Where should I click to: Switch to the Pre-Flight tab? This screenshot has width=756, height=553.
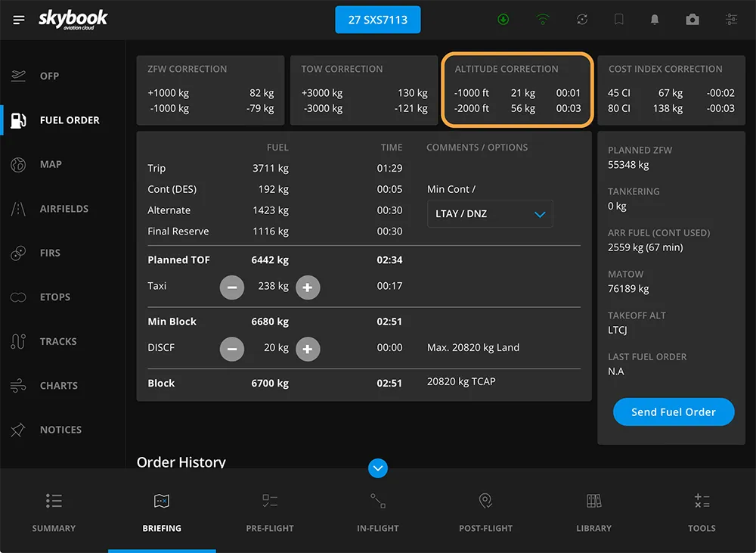[270, 512]
